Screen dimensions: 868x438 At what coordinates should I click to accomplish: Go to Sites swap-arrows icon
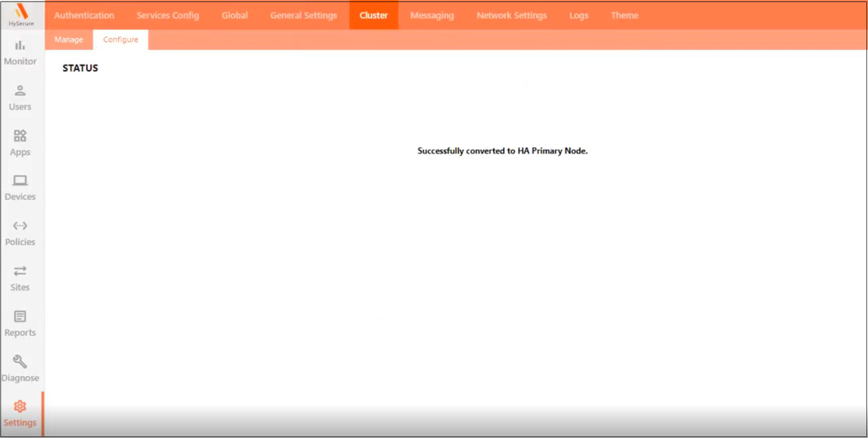(20, 271)
